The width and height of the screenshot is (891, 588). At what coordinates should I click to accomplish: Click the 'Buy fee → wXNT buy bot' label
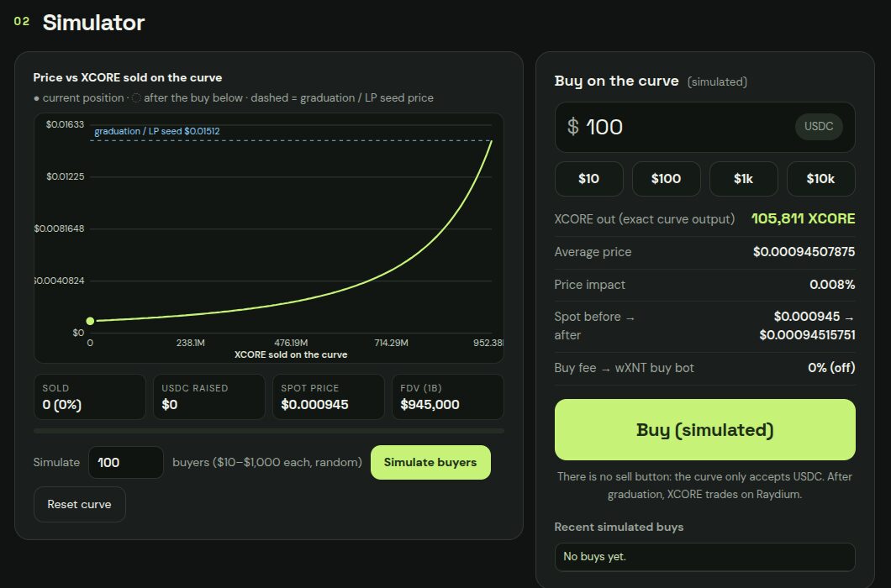click(x=624, y=368)
